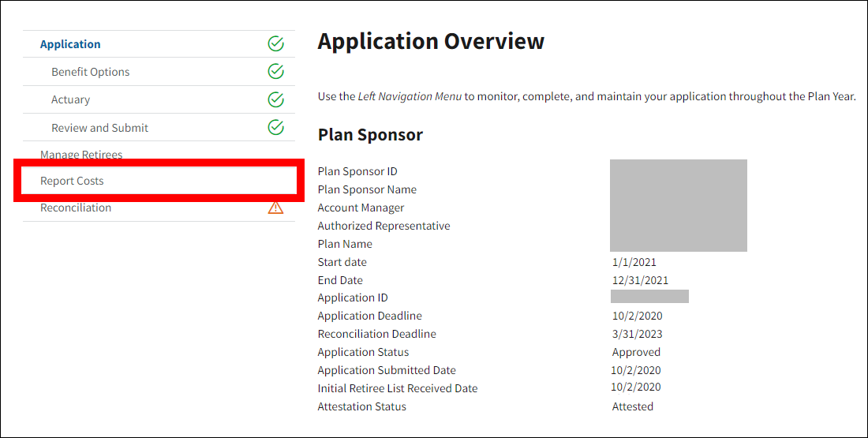The image size is (868, 438).
Task: Click the Reconciliation Deadline date 3/31/2023
Action: click(x=638, y=334)
